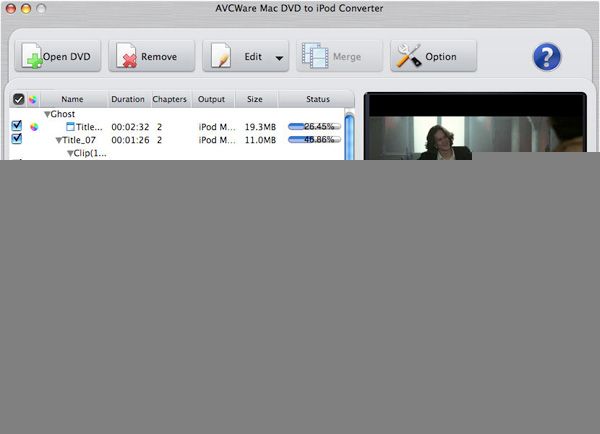
Task: Remove the selected item with Remove button
Action: 152,56
